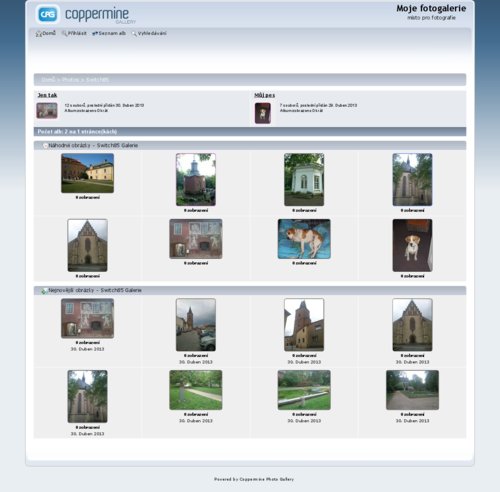Click the login key icon beside Přihlásit
500x492 pixels.
point(64,33)
